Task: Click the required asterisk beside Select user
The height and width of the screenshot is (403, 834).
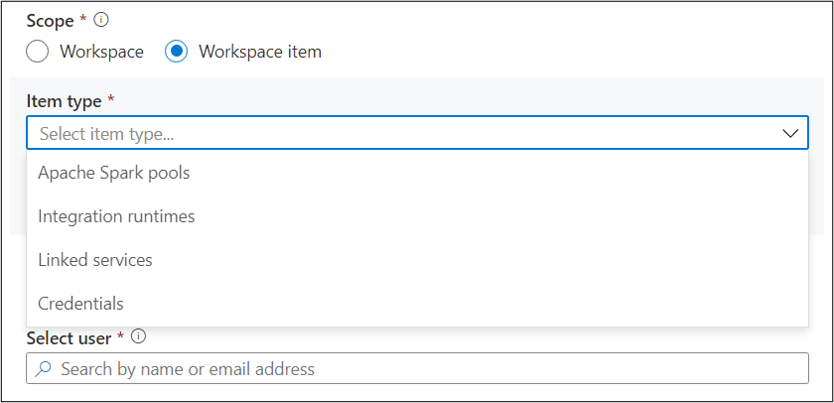Action: click(122, 337)
